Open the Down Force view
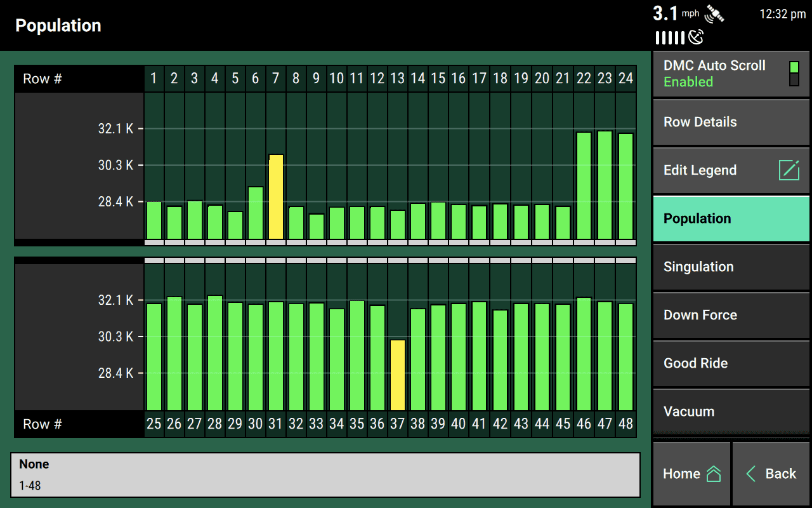The width and height of the screenshot is (812, 508). coord(730,315)
